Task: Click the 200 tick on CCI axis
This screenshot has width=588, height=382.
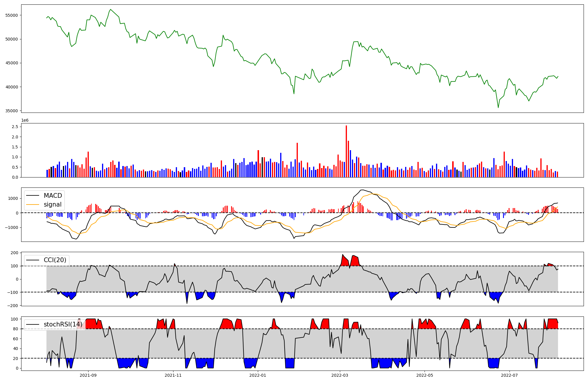Action: (15, 253)
